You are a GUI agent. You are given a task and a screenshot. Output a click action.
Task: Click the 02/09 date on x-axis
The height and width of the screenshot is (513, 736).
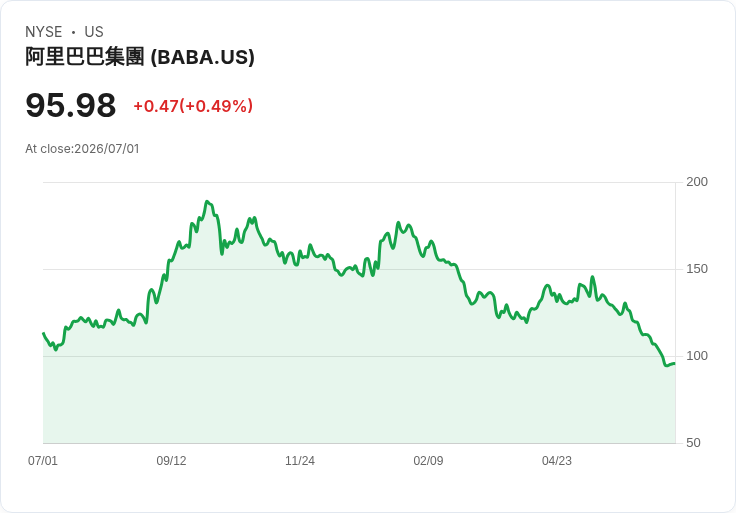coord(428,460)
